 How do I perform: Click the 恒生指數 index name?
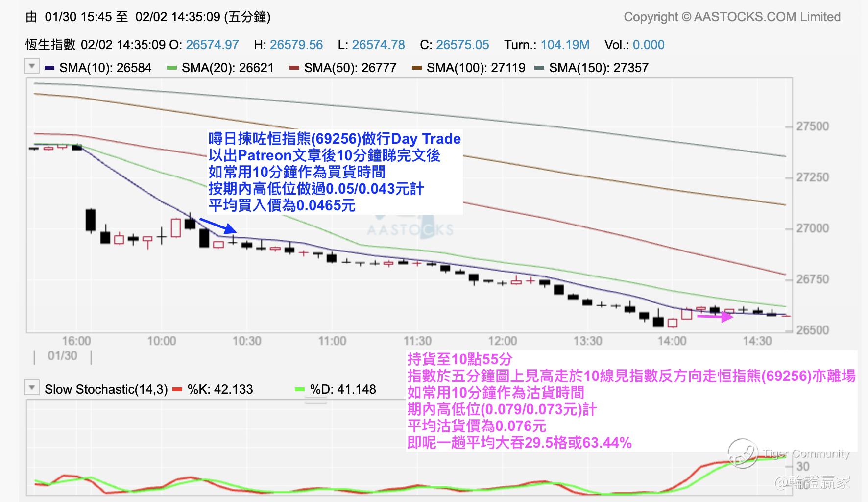coord(50,45)
